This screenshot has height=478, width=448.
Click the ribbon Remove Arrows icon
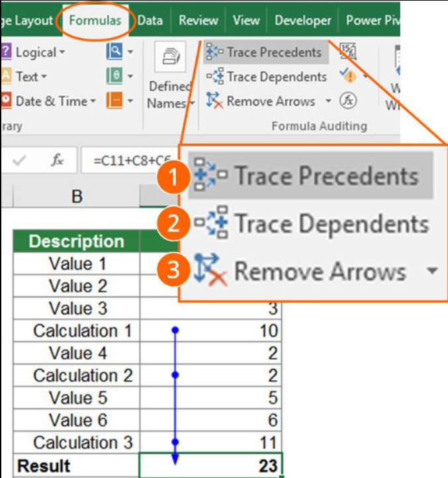pos(214,100)
